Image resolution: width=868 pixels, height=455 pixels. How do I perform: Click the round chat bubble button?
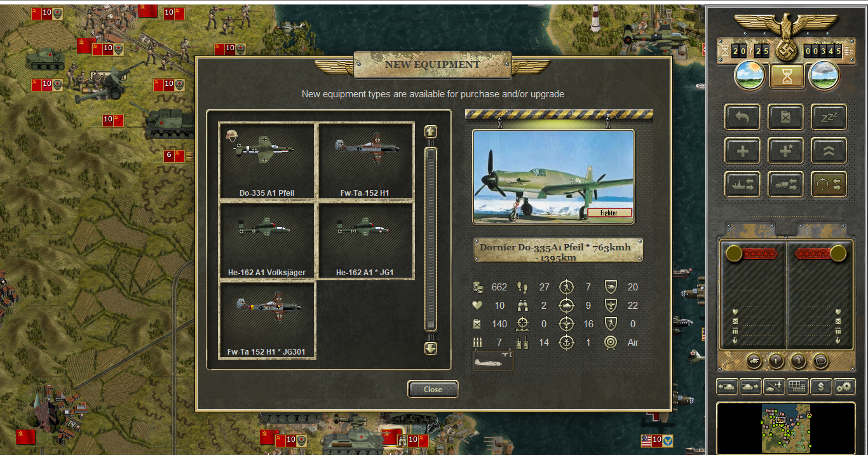[820, 361]
